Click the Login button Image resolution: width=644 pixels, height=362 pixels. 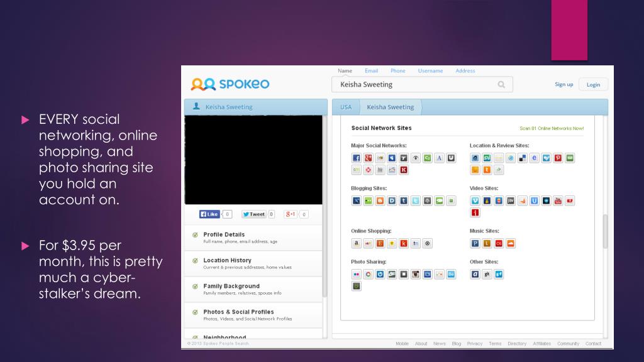(593, 85)
